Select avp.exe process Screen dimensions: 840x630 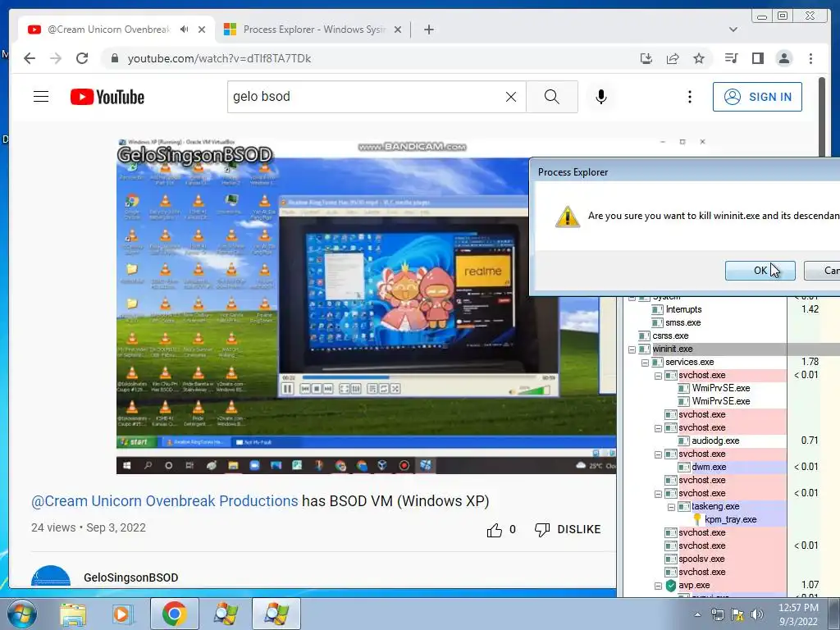point(694,585)
